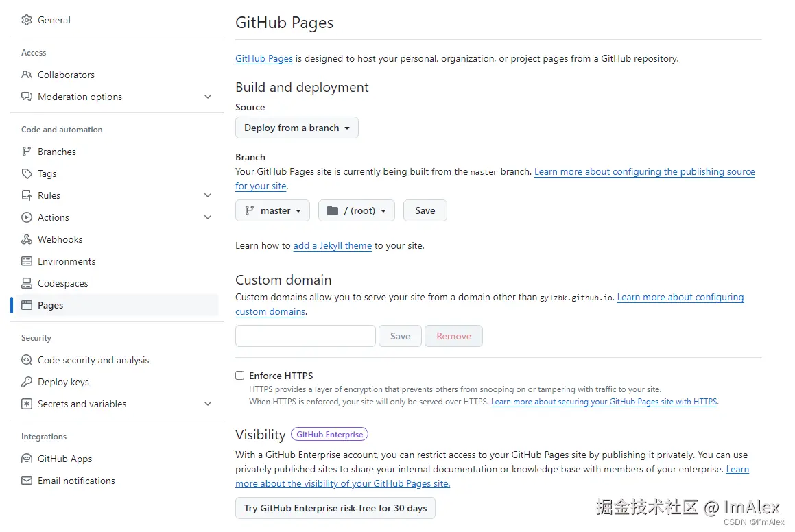
Task: Click the Collaborators people icon
Action: (27, 75)
